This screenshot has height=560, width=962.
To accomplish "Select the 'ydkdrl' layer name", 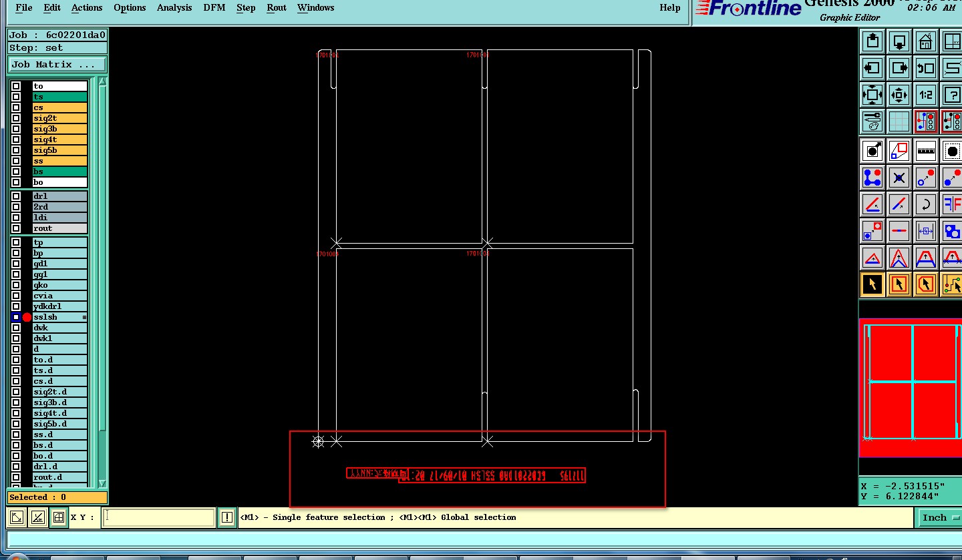I will click(59, 306).
